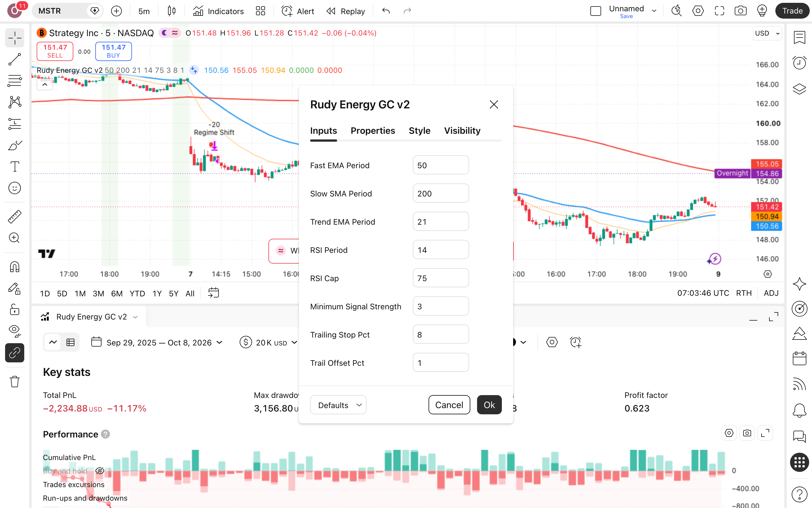Open the emoji stickers tool
This screenshot has width=812, height=508.
[x=14, y=188]
